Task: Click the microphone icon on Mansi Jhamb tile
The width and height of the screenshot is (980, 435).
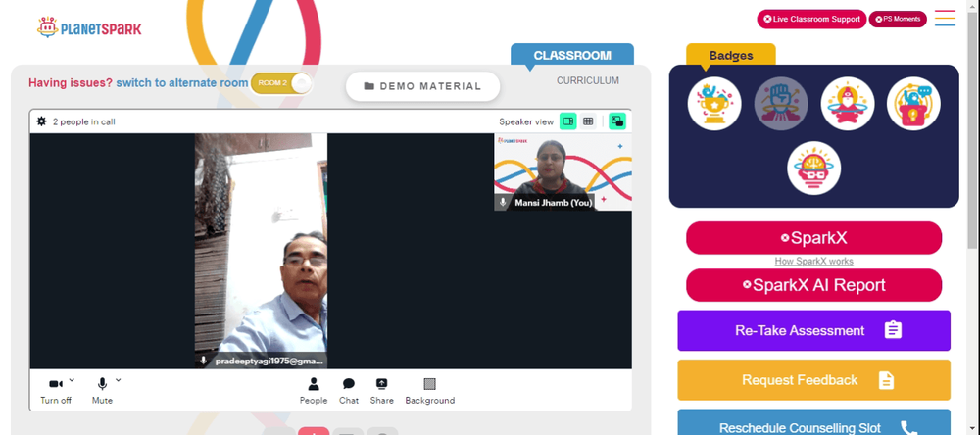Action: 503,203
